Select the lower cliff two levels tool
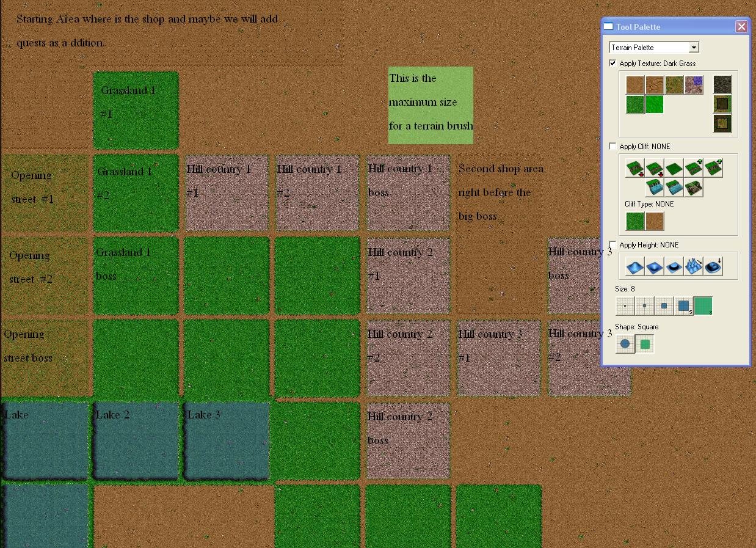The height and width of the screenshot is (548, 756). click(635, 168)
